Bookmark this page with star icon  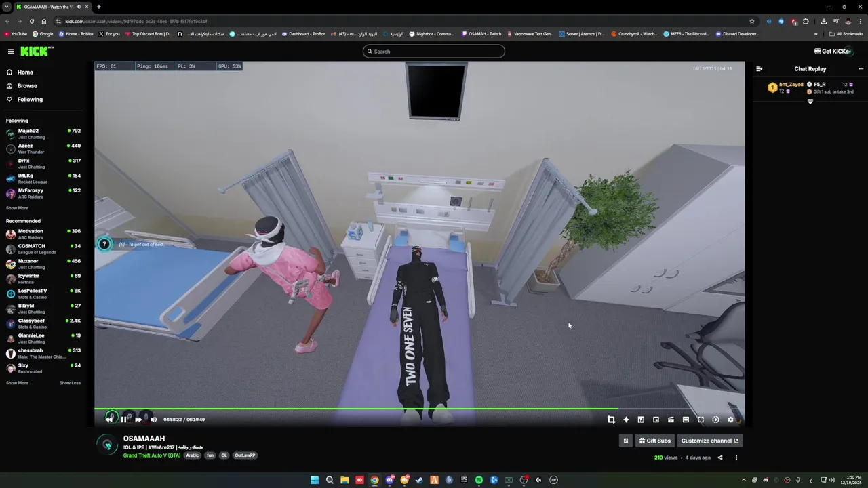pos(752,21)
